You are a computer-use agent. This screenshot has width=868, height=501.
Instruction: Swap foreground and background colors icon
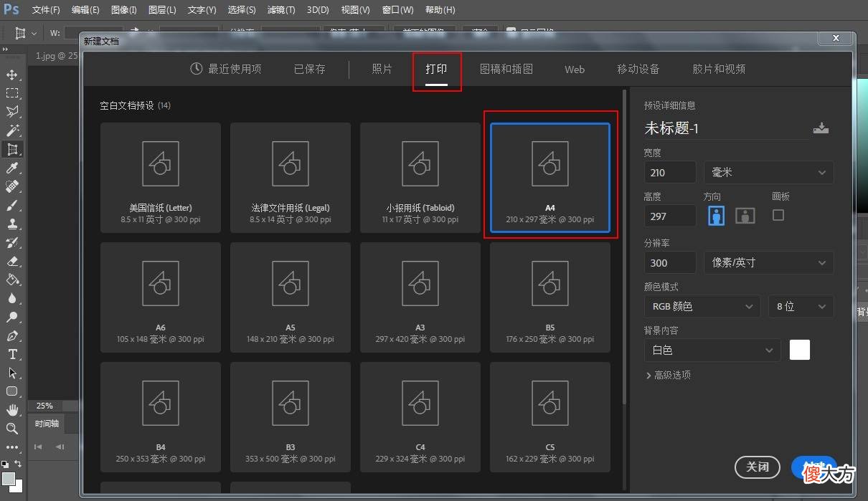18,464
